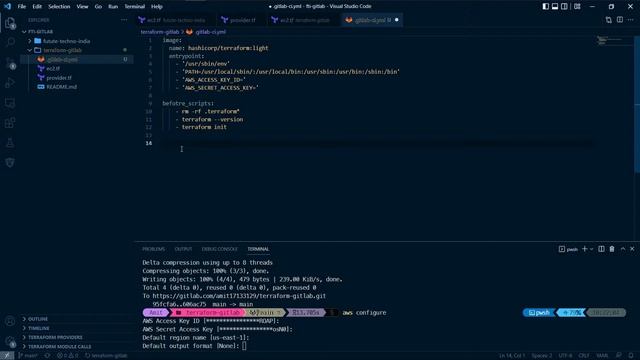Viewport: 640px width, 360px height.
Task: Open the Terminal menu
Action: tap(135, 7)
